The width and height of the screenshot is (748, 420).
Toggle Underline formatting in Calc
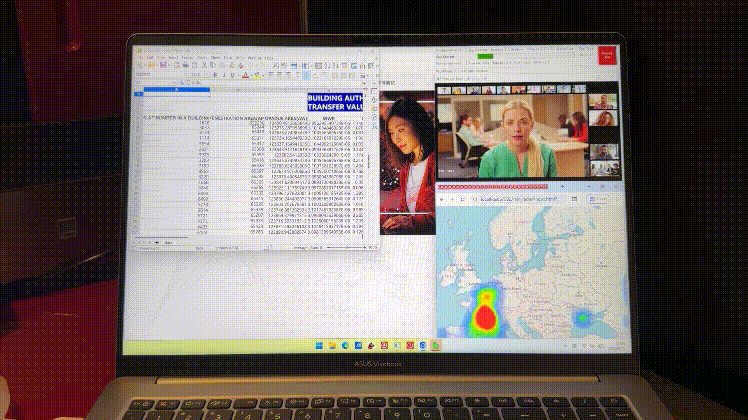pos(232,75)
